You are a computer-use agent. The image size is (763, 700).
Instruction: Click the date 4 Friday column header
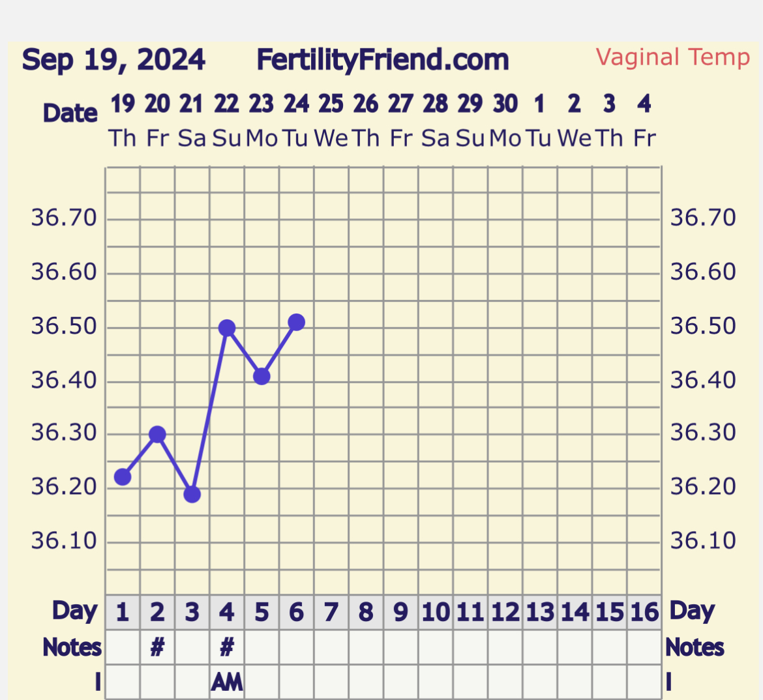pos(644,121)
